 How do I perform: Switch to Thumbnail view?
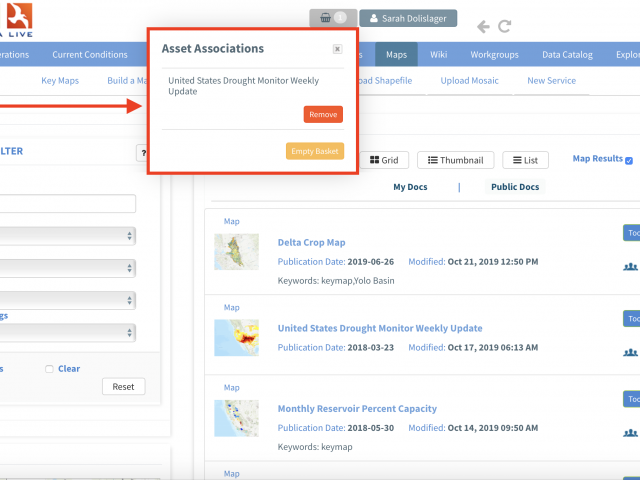pos(455,160)
